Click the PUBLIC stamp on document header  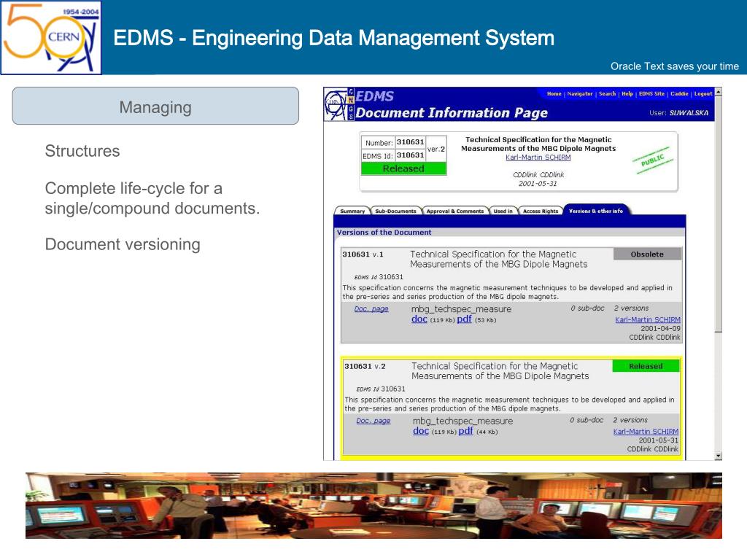(x=653, y=160)
